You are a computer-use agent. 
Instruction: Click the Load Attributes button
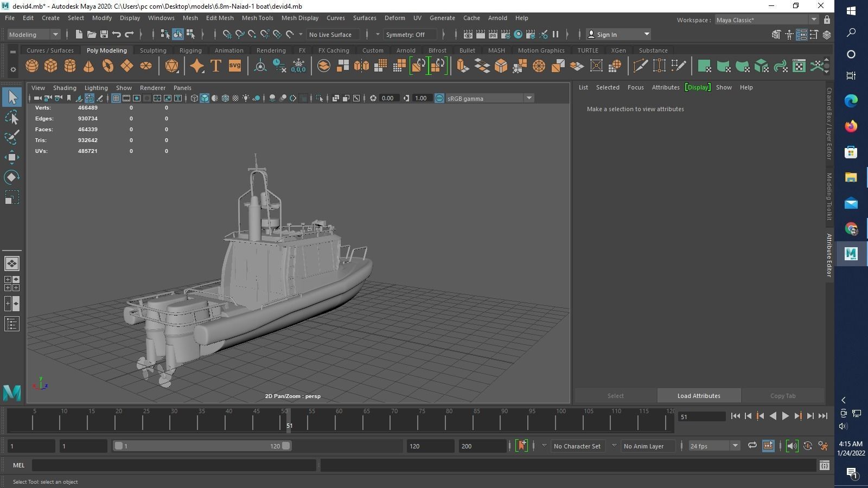tap(699, 396)
